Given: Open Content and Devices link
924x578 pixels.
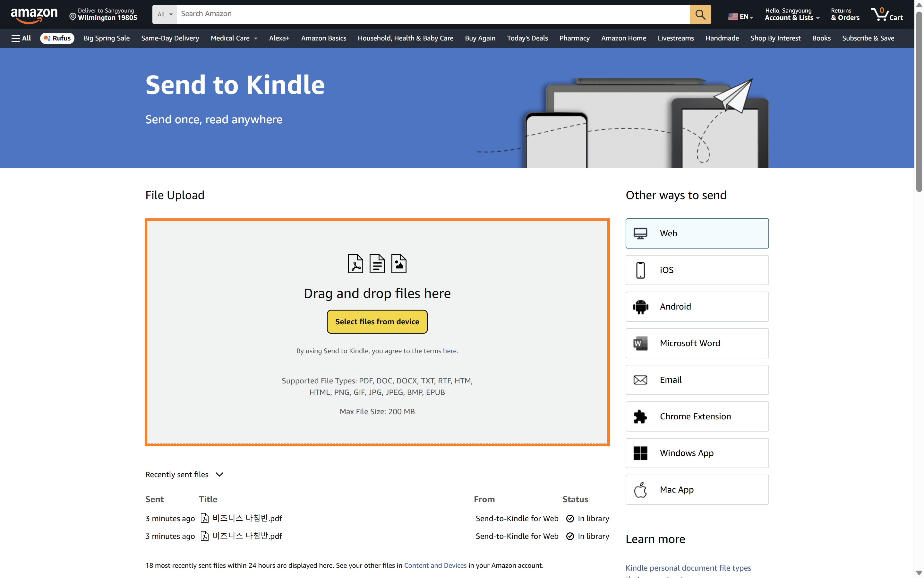Looking at the screenshot, I should (x=435, y=565).
